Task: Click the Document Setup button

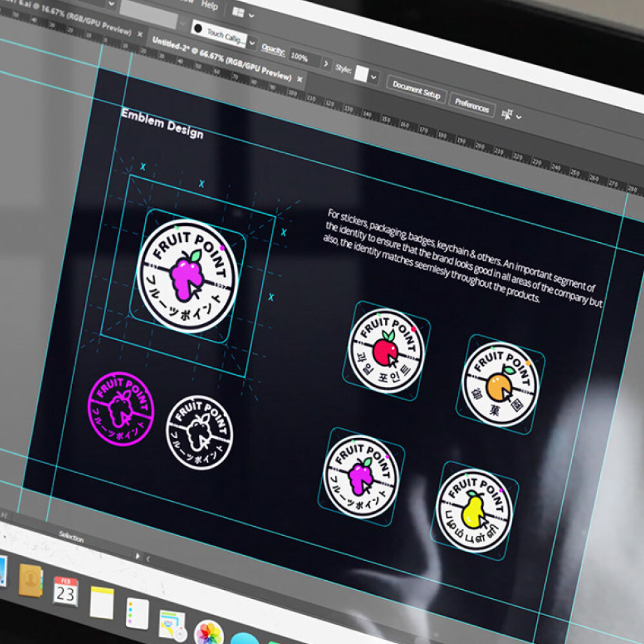Action: 416,90
